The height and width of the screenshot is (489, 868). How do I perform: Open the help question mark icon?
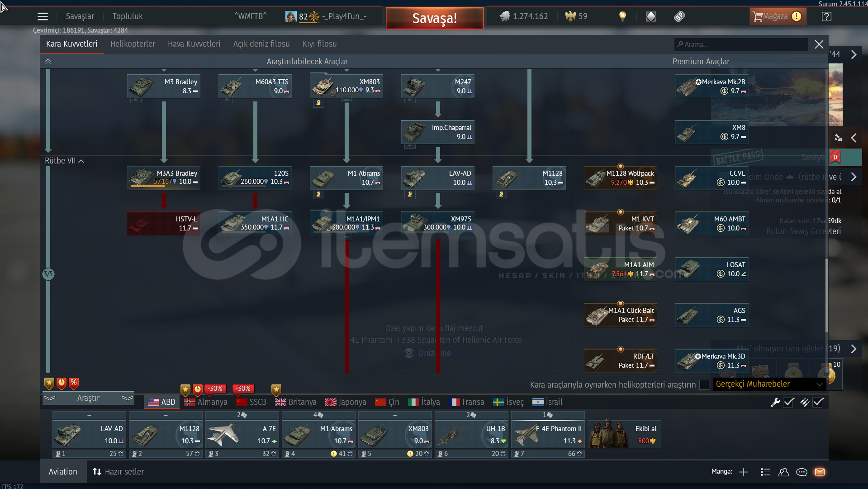(826, 16)
